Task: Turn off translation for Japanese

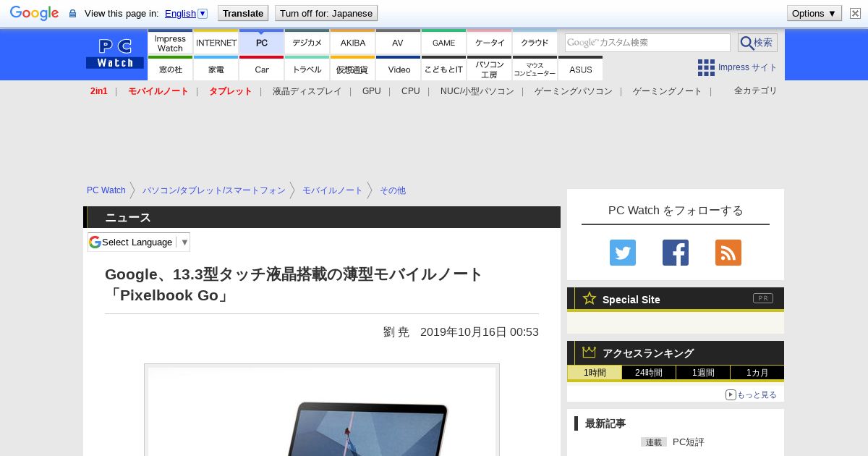Action: [326, 13]
